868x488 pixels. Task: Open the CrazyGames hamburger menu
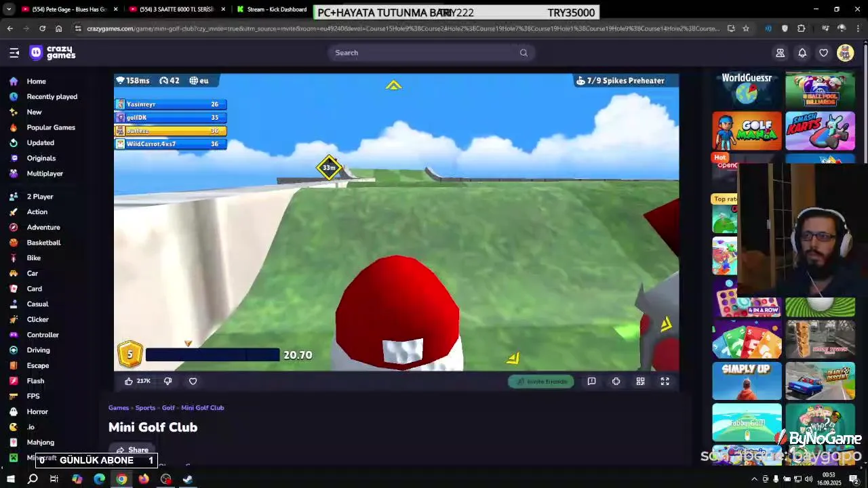click(14, 53)
